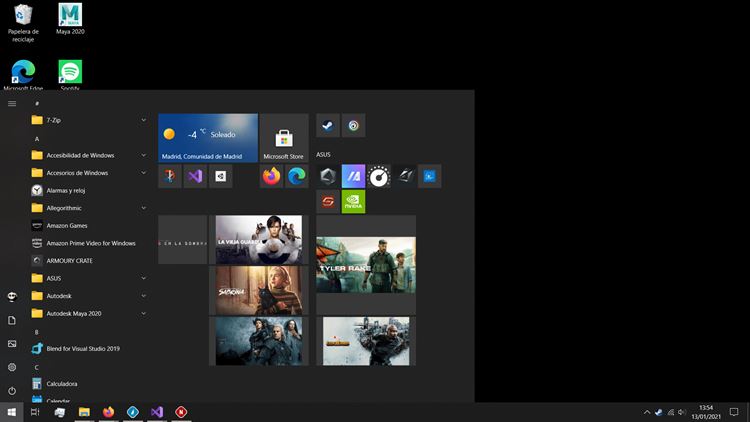
Task: Open Blend for Visual Studio 2019
Action: (x=89, y=348)
